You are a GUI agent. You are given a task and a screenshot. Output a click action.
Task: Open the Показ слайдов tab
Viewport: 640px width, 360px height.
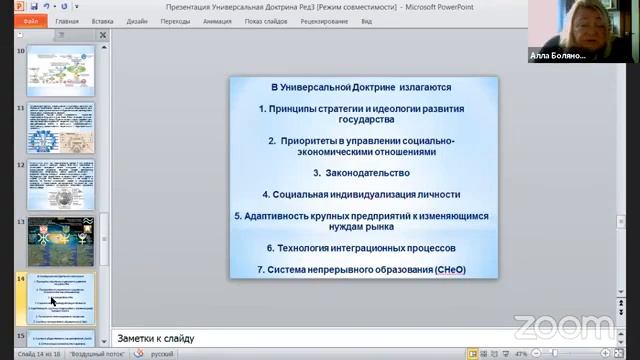pos(266,21)
